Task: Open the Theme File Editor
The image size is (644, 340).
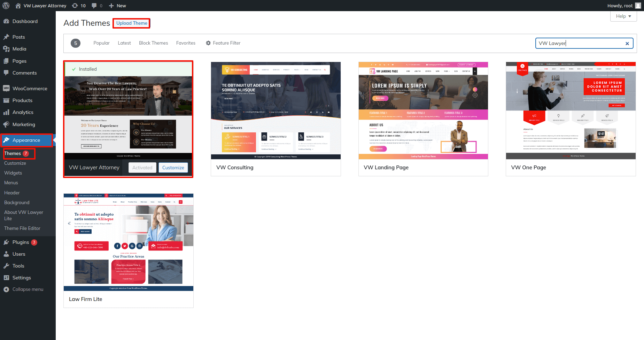Action: pos(22,228)
